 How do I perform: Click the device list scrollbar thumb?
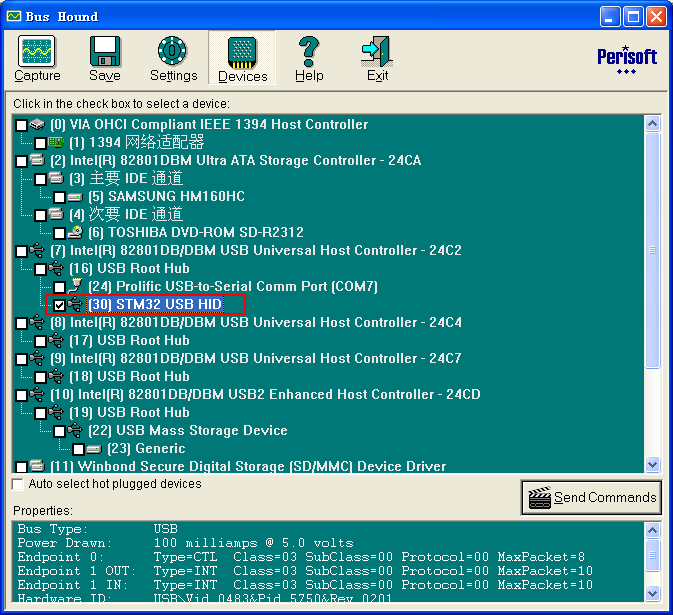652,250
